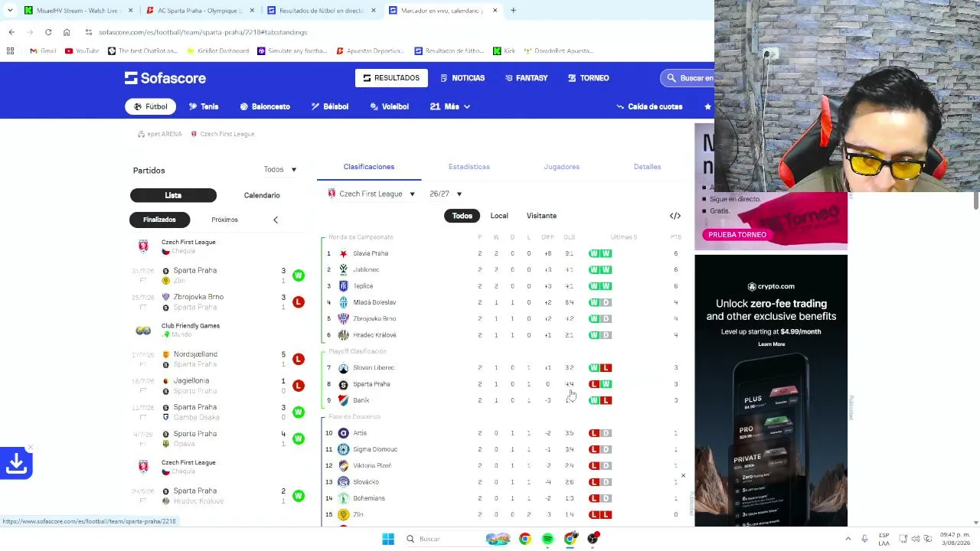Viewport: 980px width, 551px height.
Task: Open Nordsjælland vs Sparta Praha match
Action: click(x=218, y=359)
